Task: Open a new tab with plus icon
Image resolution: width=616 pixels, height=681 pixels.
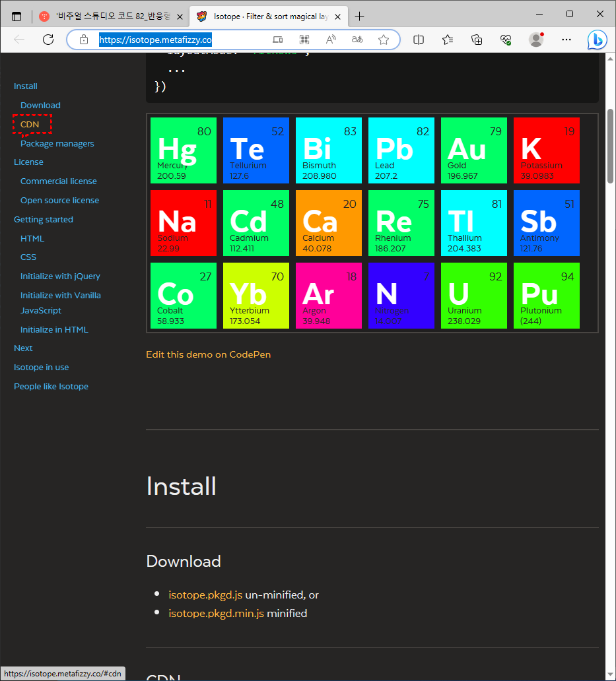Action: 359,16
